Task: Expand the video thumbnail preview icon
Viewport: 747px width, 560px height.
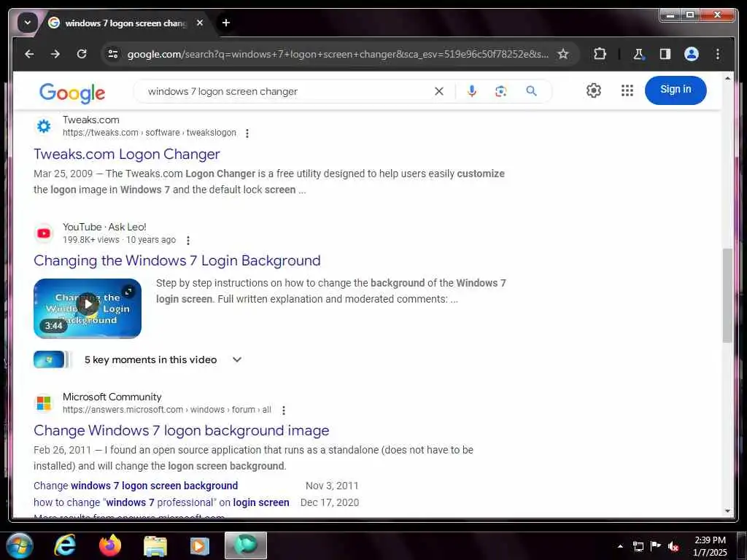Action: 128,292
